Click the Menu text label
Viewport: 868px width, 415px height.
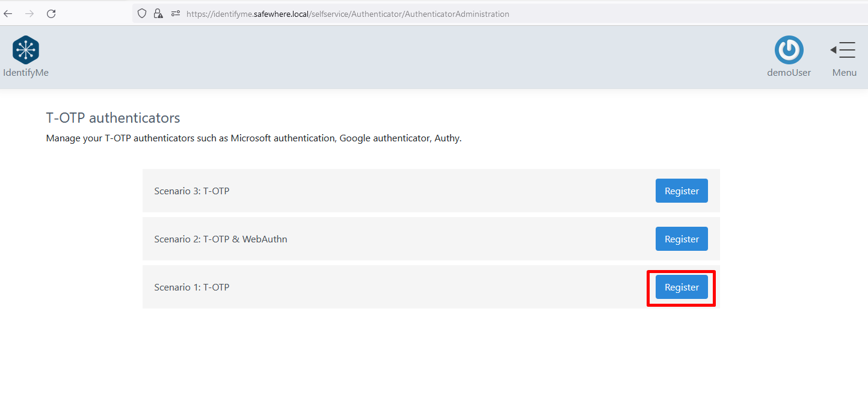coord(844,73)
